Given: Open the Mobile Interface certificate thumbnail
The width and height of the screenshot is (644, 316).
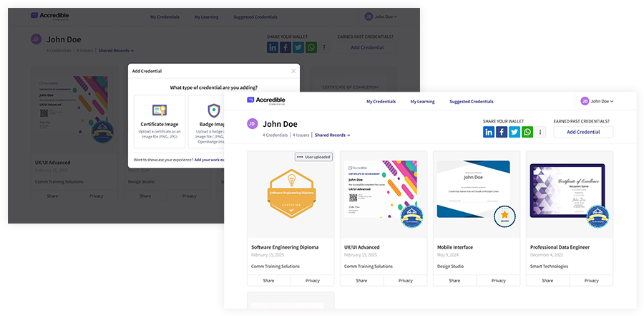Looking at the screenshot, I should tap(474, 189).
